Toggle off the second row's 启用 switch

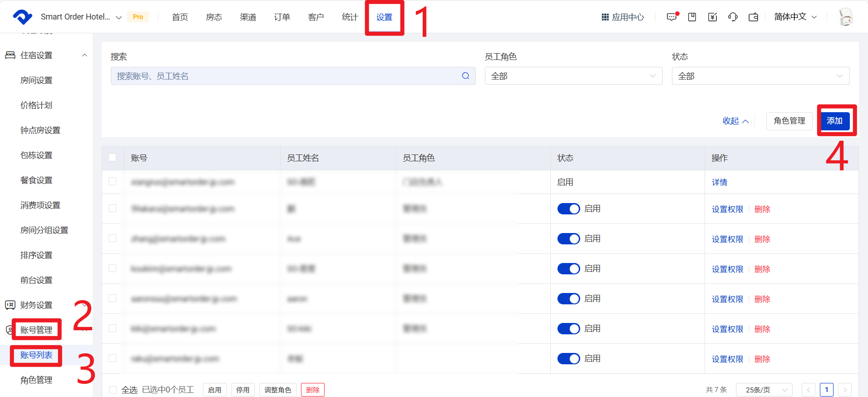click(568, 208)
